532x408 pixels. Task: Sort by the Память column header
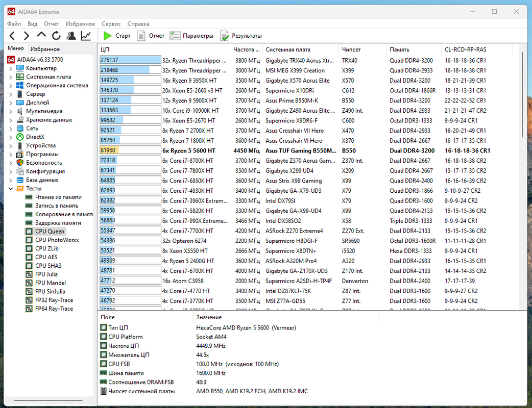tap(414, 49)
